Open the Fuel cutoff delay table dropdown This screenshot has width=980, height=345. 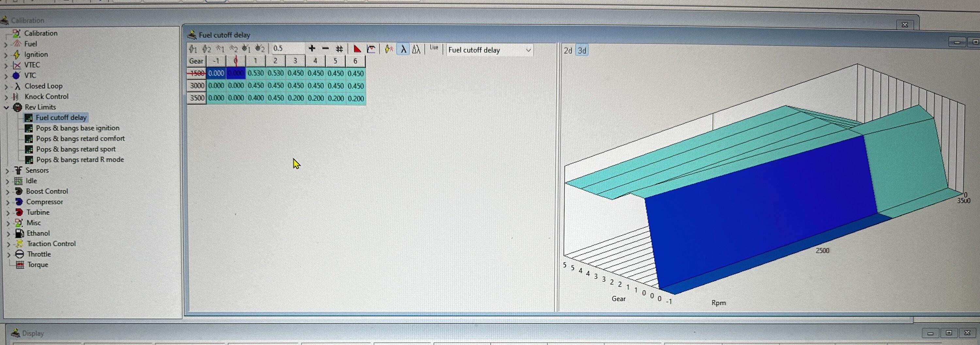[x=528, y=50]
